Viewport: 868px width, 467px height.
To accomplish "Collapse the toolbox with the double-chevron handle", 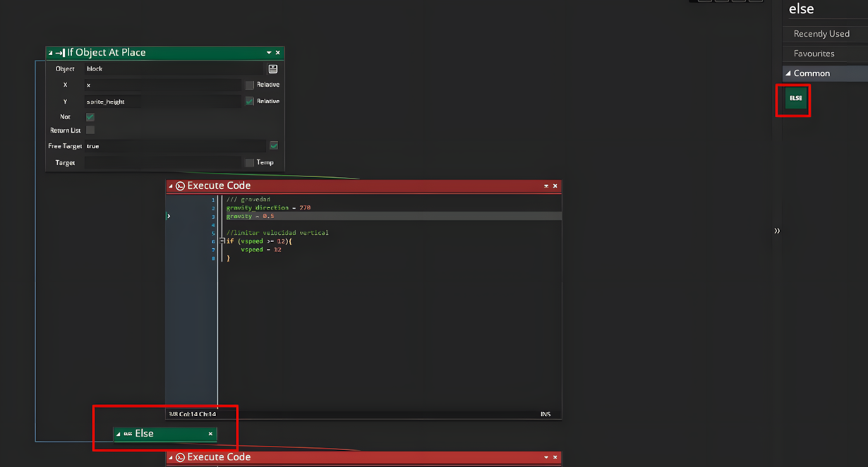I will [x=777, y=231].
